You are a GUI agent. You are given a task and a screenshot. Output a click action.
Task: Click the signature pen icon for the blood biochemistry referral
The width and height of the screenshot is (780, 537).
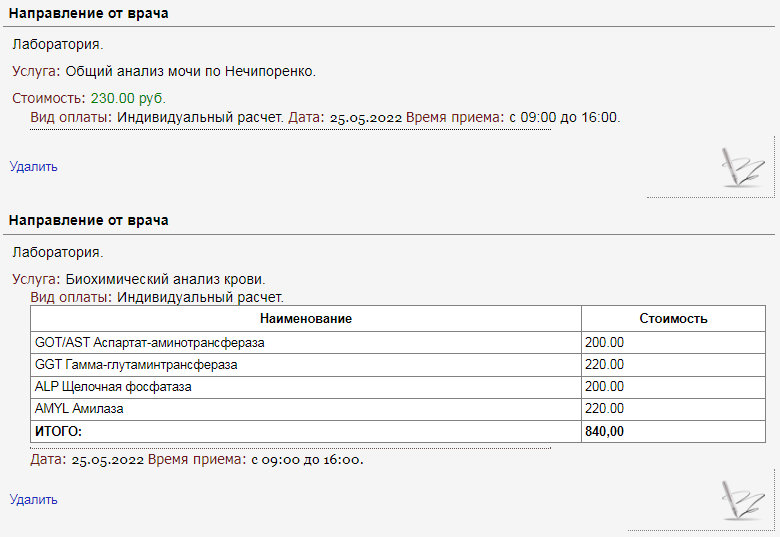tap(742, 500)
